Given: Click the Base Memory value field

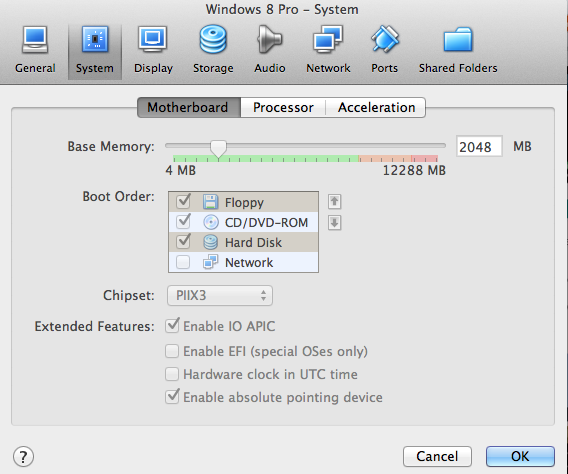Looking at the screenshot, I should [x=479, y=146].
